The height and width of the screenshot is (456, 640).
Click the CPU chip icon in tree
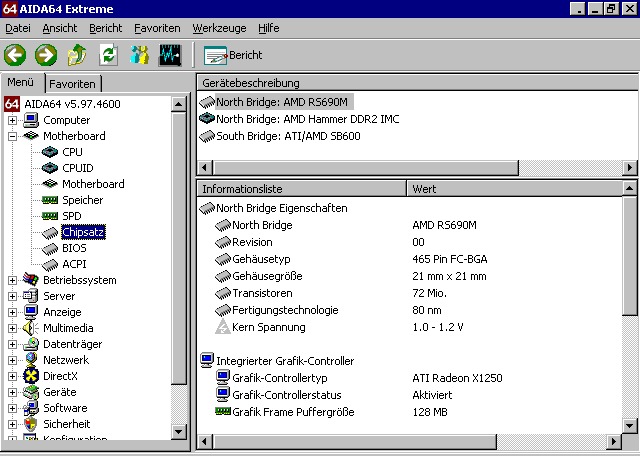[50, 152]
